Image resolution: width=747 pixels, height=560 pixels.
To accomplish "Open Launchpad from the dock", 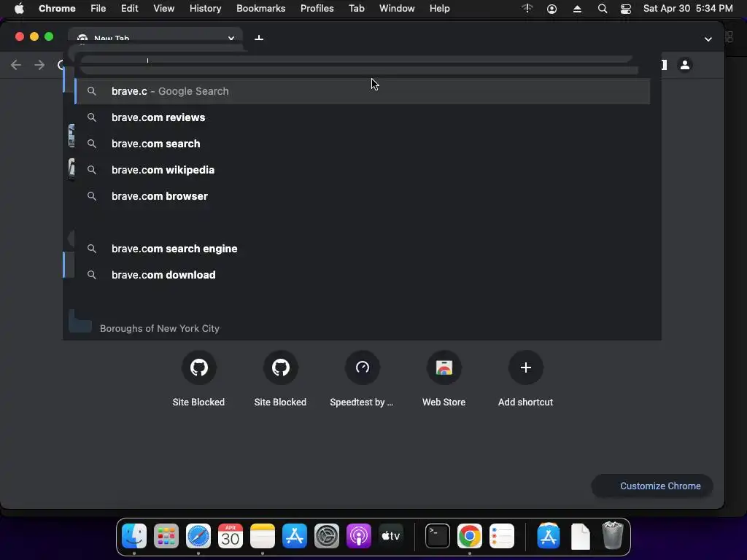I will [x=166, y=536].
